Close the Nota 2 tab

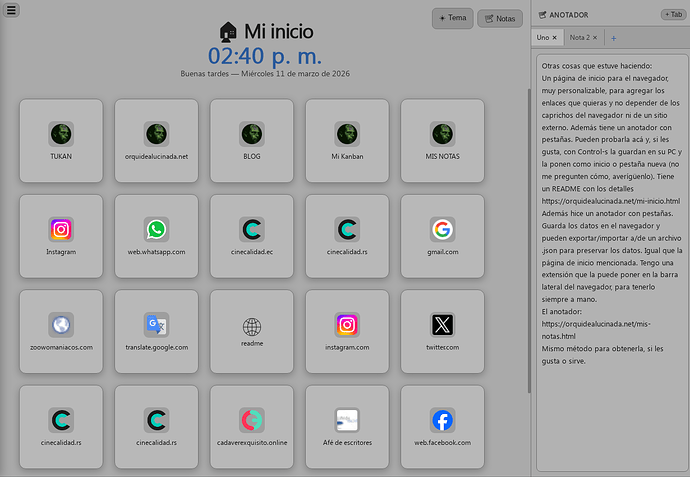[596, 38]
